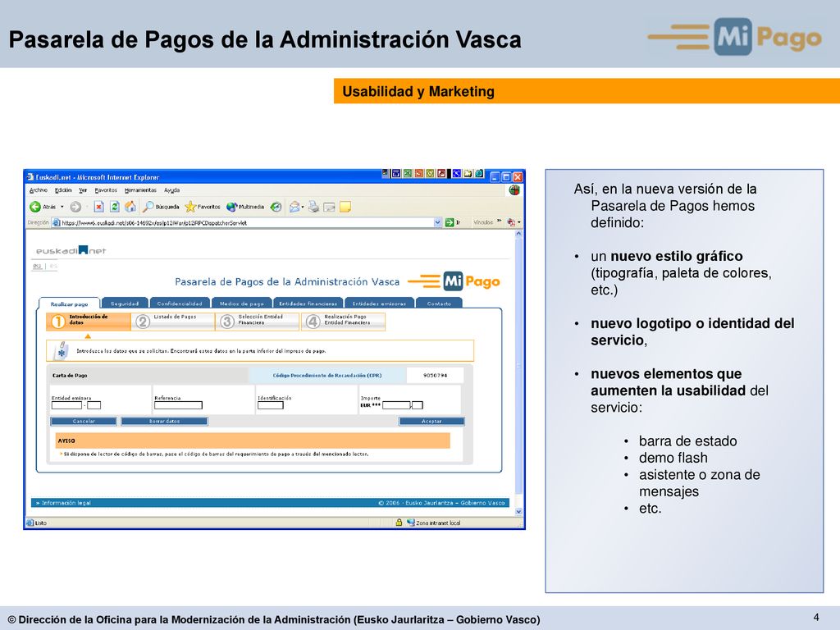The image size is (840, 630).
Task: Click the Edit page toolbar icon
Action: pyautogui.click(x=330, y=207)
